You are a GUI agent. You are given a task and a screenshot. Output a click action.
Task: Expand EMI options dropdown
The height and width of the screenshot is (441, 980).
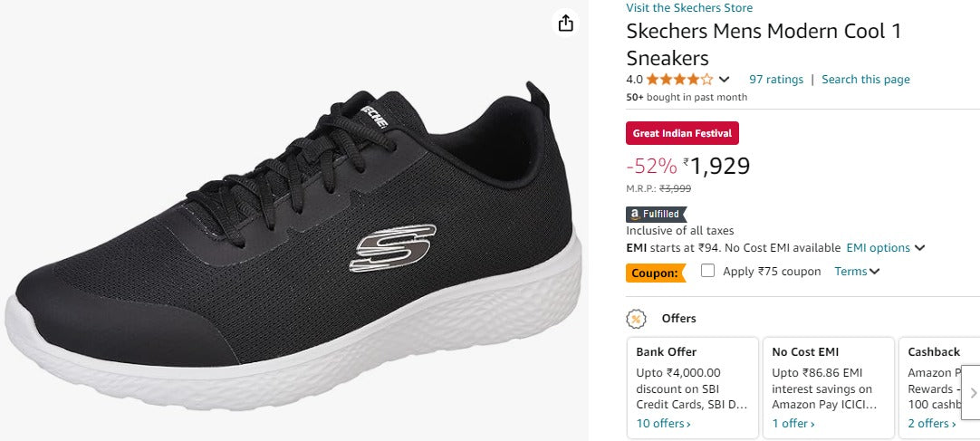pyautogui.click(x=885, y=248)
